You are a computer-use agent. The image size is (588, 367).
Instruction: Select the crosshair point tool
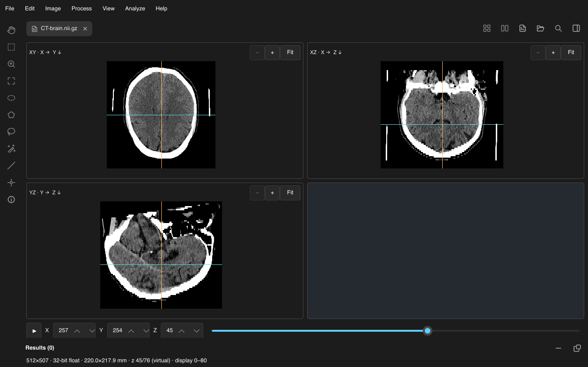pos(11,183)
